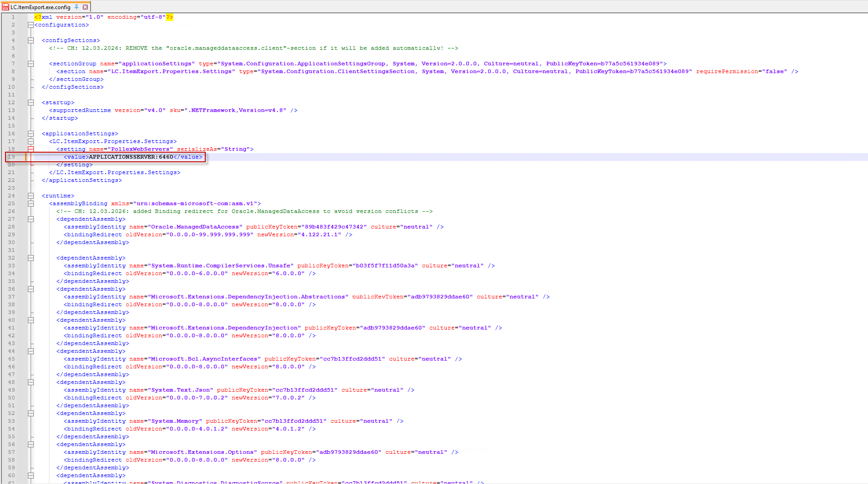Click the </startup> closing tag

[x=60, y=118]
